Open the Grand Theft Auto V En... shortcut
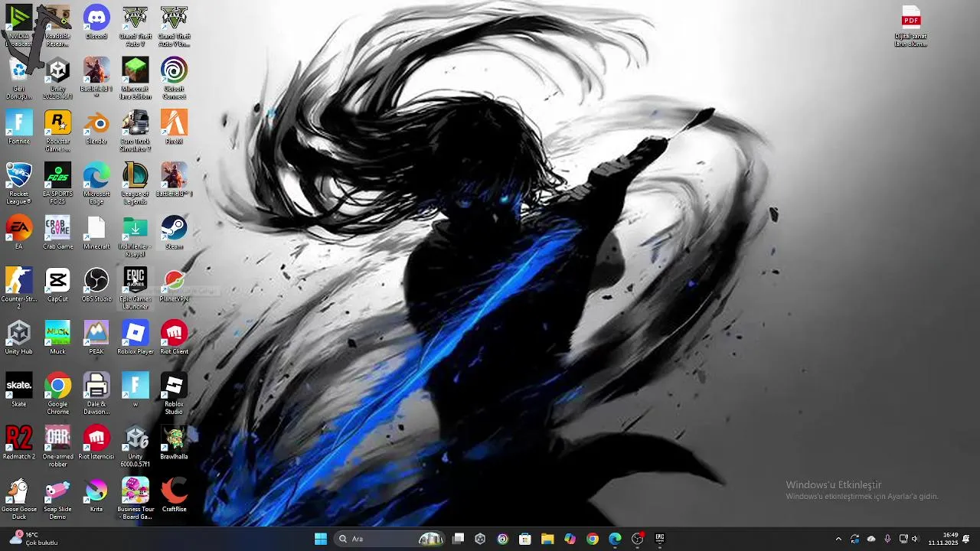 [x=175, y=26]
